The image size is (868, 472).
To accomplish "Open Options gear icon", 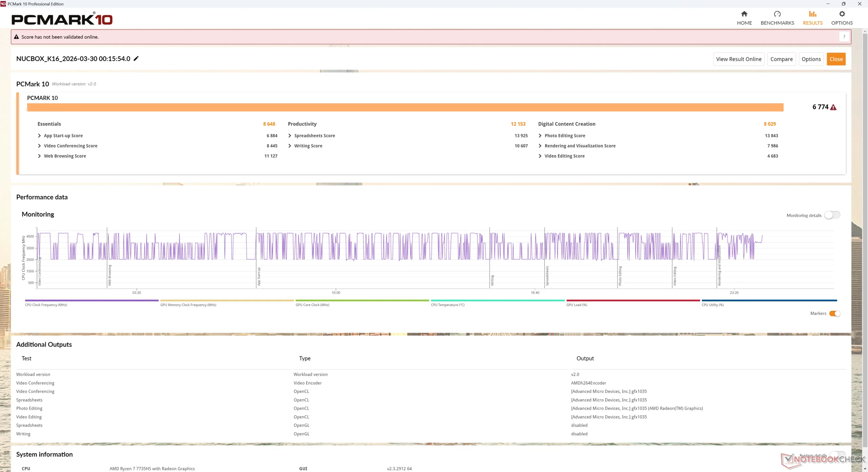I will click(842, 14).
